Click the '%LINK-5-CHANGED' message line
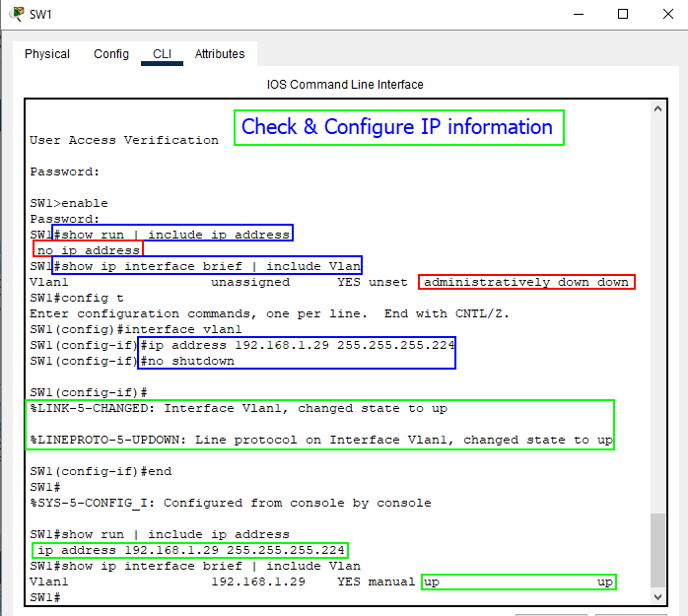The image size is (688, 616). [239, 408]
